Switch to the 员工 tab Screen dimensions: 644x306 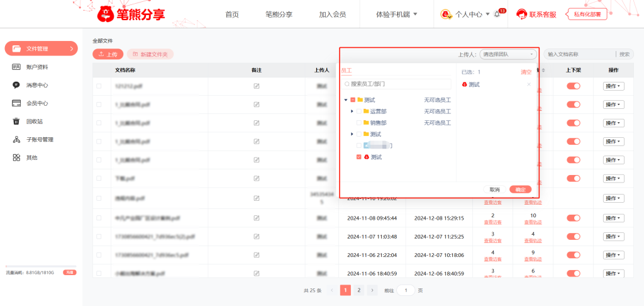click(347, 71)
